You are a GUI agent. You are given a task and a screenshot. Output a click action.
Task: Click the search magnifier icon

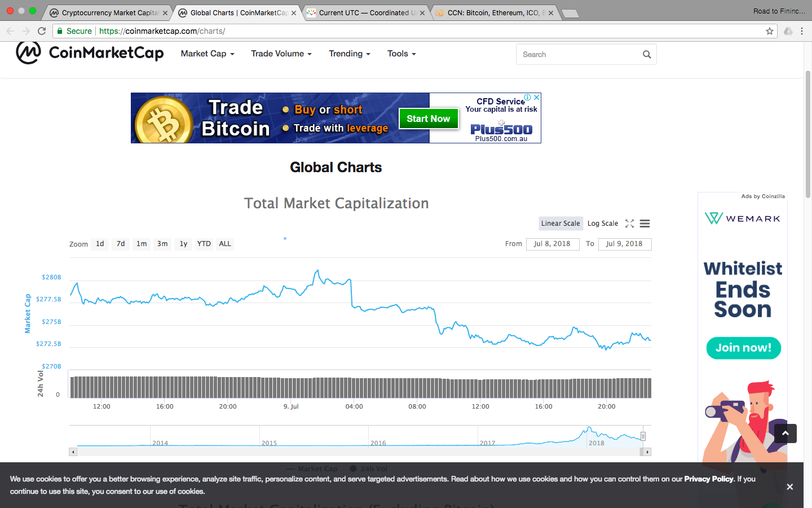tap(647, 55)
